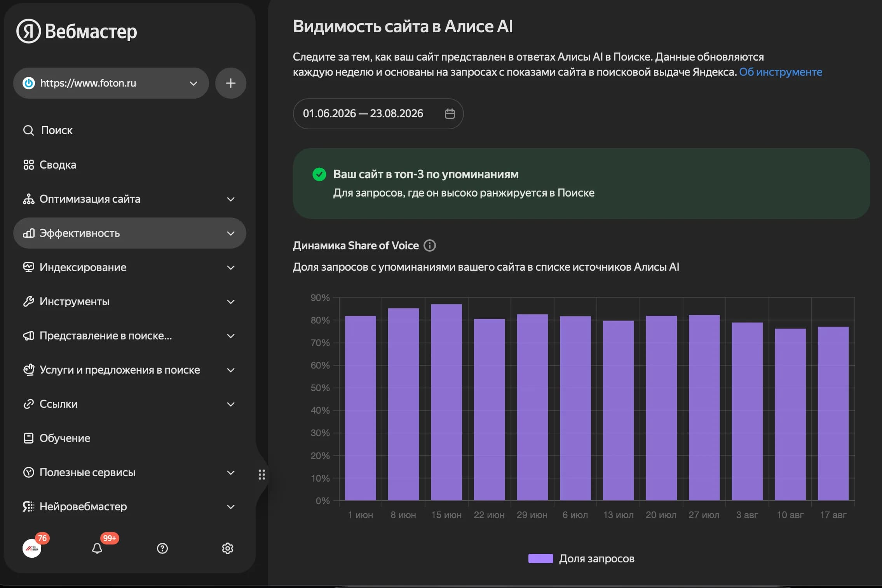
Task: Expand the Нейровебмастер section chevron
Action: click(x=231, y=507)
